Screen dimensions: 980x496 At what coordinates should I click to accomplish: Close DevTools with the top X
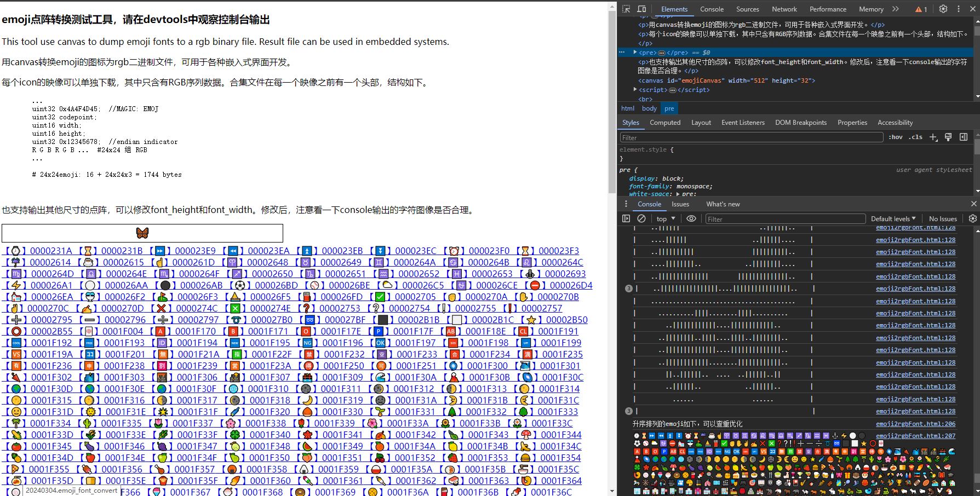(973, 9)
